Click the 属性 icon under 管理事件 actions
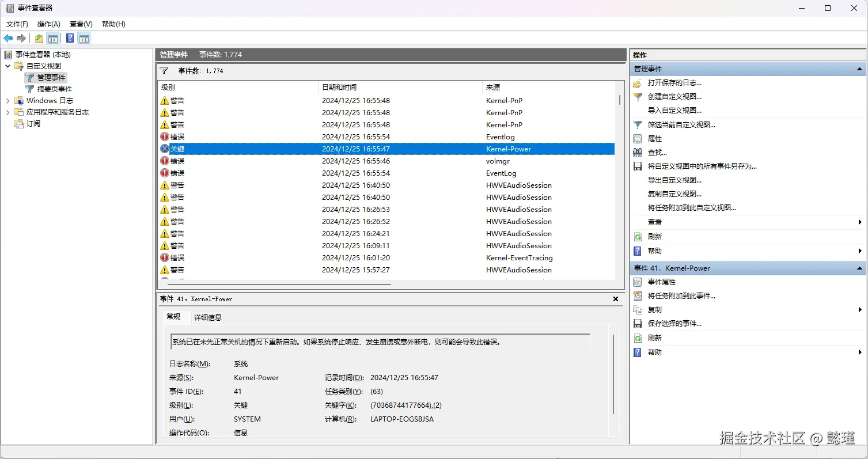Image resolution: width=868 pixels, height=459 pixels. pos(638,139)
